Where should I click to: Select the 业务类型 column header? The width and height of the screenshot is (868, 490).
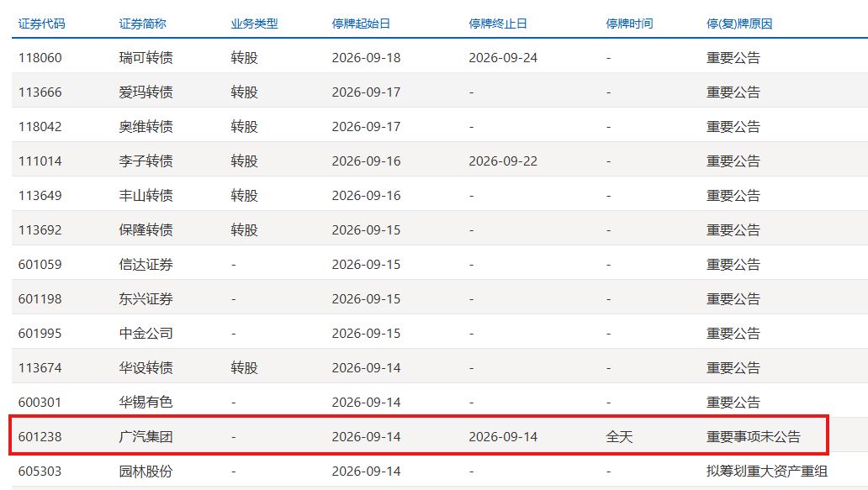pyautogui.click(x=254, y=24)
